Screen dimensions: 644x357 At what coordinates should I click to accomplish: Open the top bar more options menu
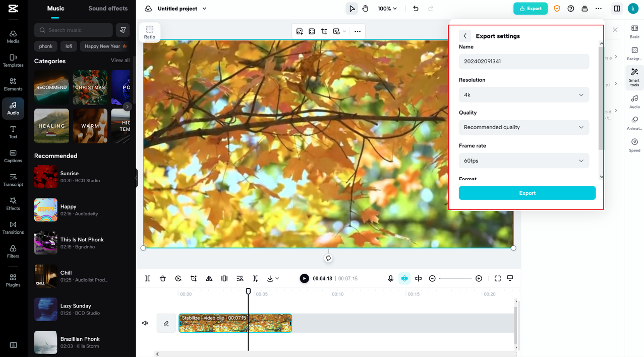click(598, 9)
